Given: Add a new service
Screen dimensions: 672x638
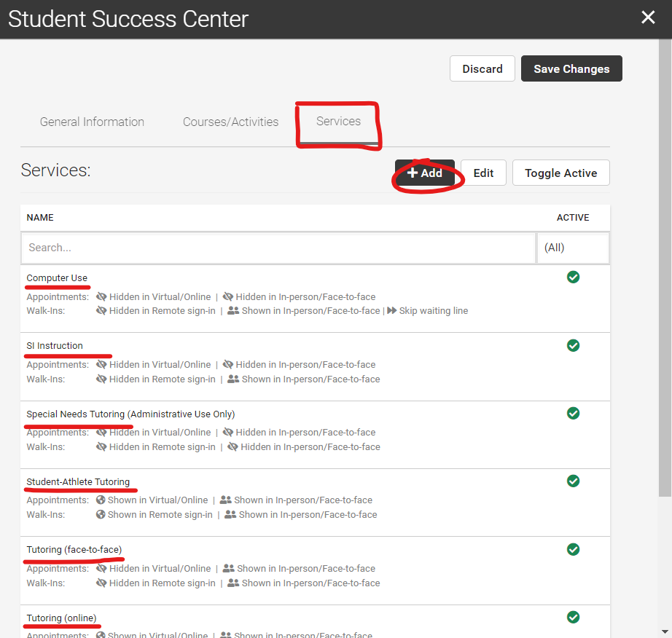Looking at the screenshot, I should [x=424, y=173].
